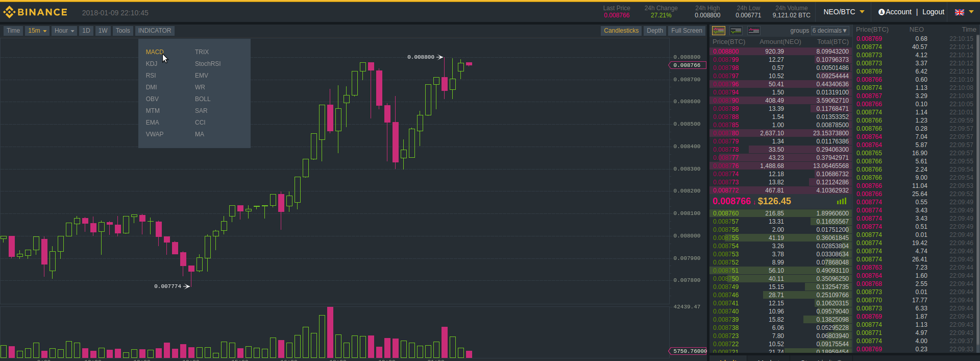The height and width of the screenshot is (361, 980).
Task: Click the Account user icon
Action: (881, 12)
